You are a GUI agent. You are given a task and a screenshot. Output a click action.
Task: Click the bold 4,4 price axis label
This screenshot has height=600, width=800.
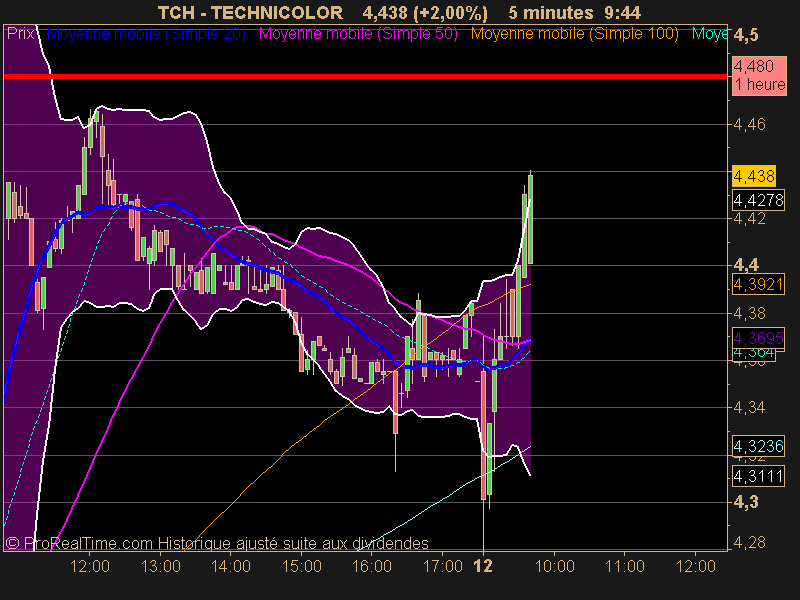click(746, 265)
